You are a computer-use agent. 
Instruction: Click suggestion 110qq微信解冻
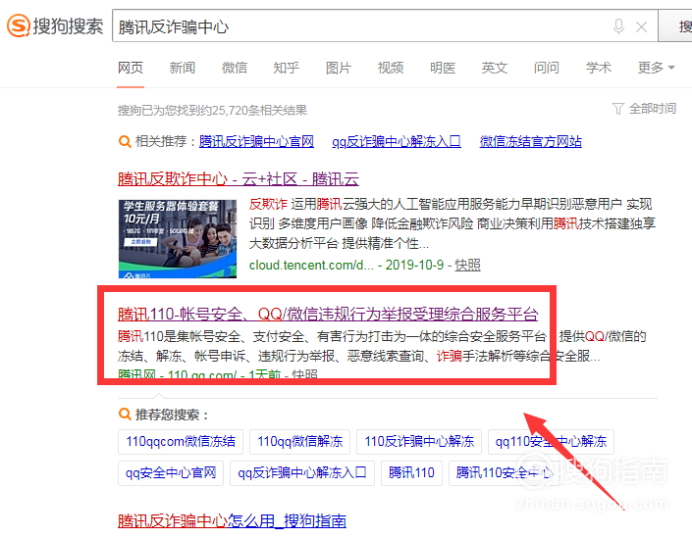coord(300,441)
